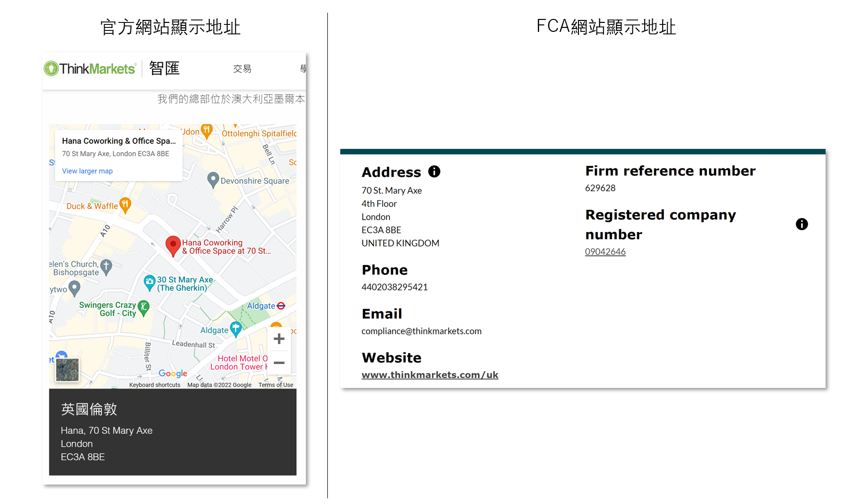Click the 英國倫敦 heading

point(89,409)
